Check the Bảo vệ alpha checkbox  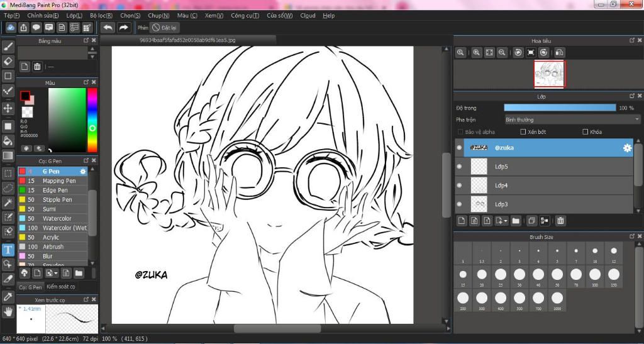point(460,132)
